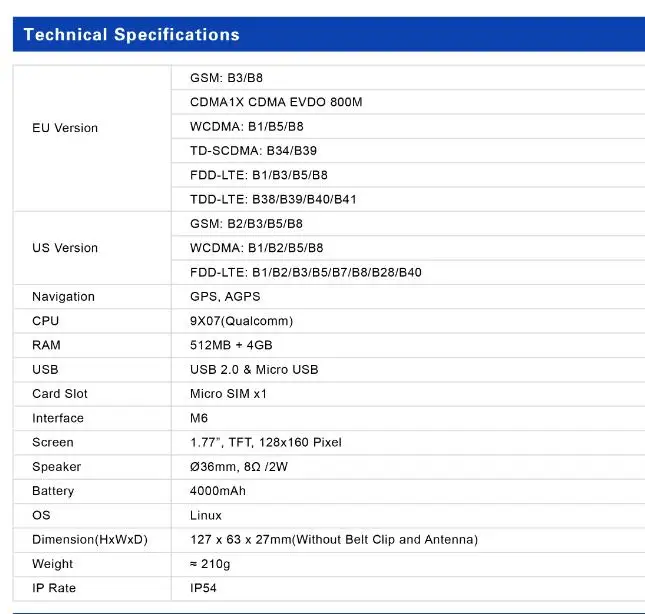Select 'Ø36mm, 8Ω /2W' value
This screenshot has width=645, height=614.
click(239, 467)
